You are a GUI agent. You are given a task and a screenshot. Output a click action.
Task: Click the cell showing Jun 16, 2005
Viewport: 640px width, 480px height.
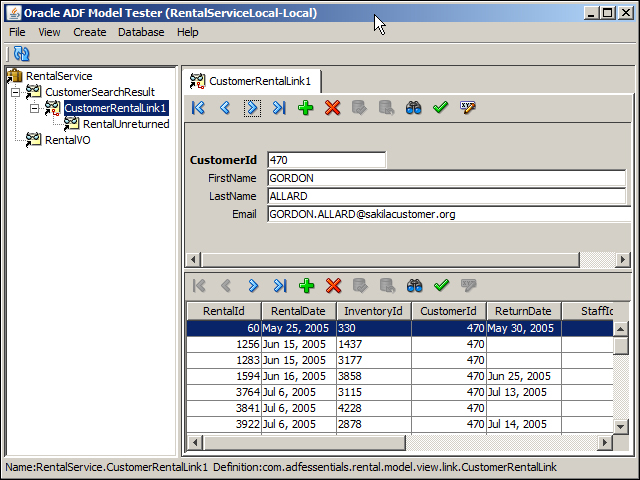pos(299,376)
